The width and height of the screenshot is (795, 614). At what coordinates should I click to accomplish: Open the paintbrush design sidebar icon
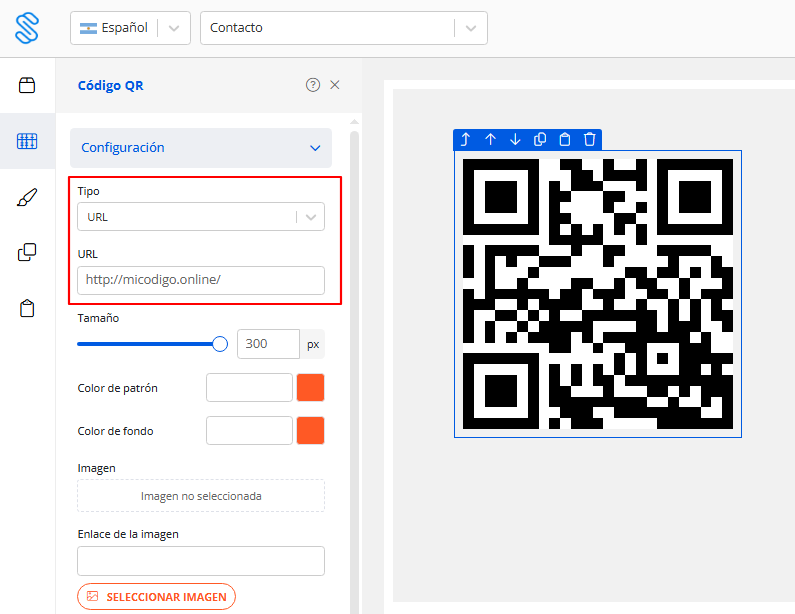[27, 197]
